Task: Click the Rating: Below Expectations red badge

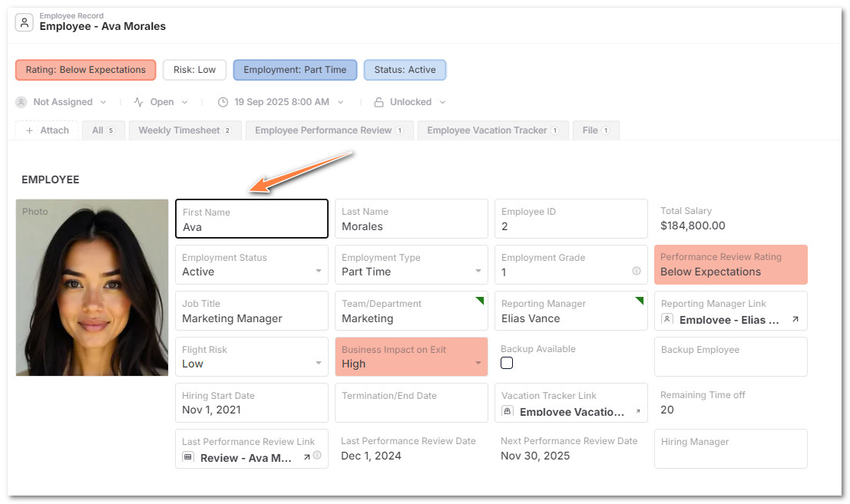Action: 85,70
